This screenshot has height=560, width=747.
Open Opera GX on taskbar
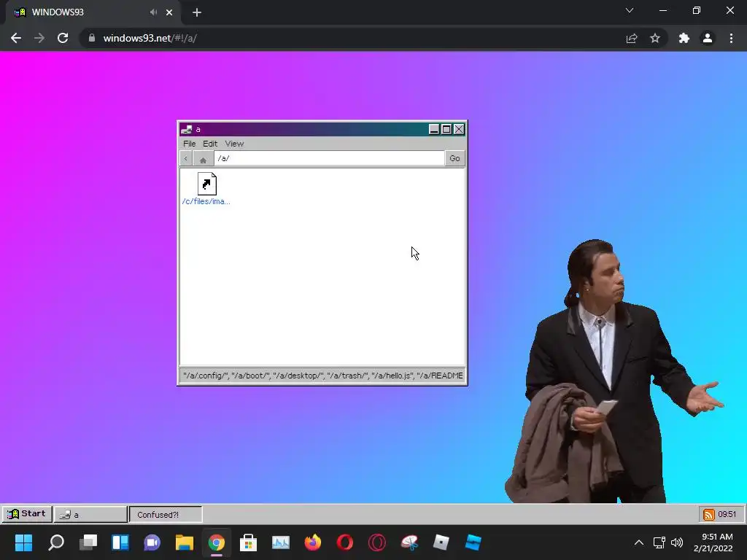tap(377, 542)
